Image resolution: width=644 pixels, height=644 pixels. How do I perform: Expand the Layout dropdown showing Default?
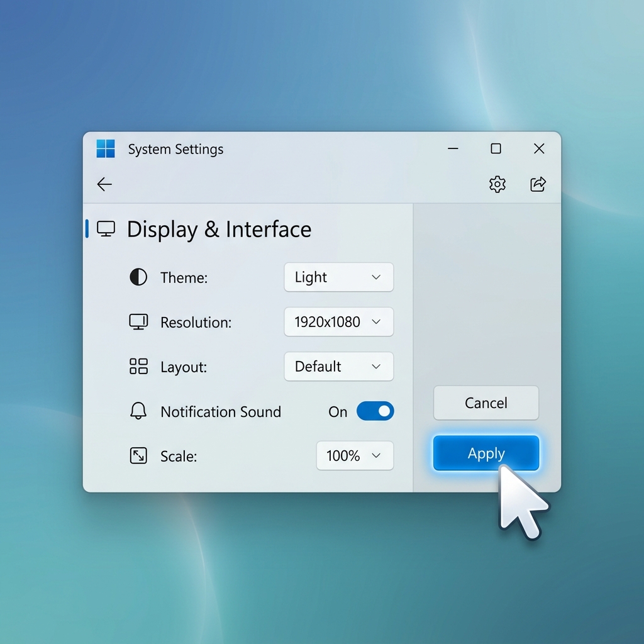click(x=338, y=366)
